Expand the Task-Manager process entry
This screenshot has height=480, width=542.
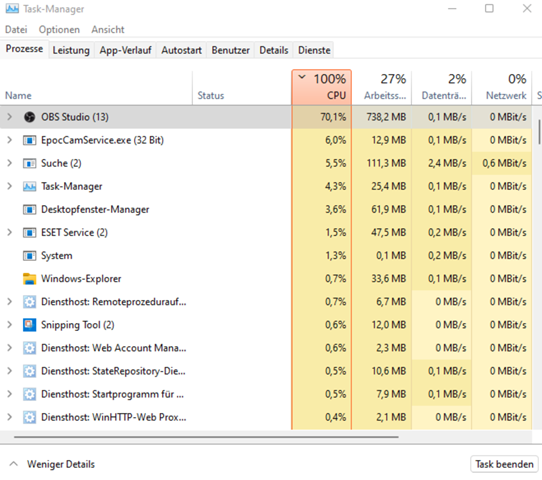pos(10,186)
